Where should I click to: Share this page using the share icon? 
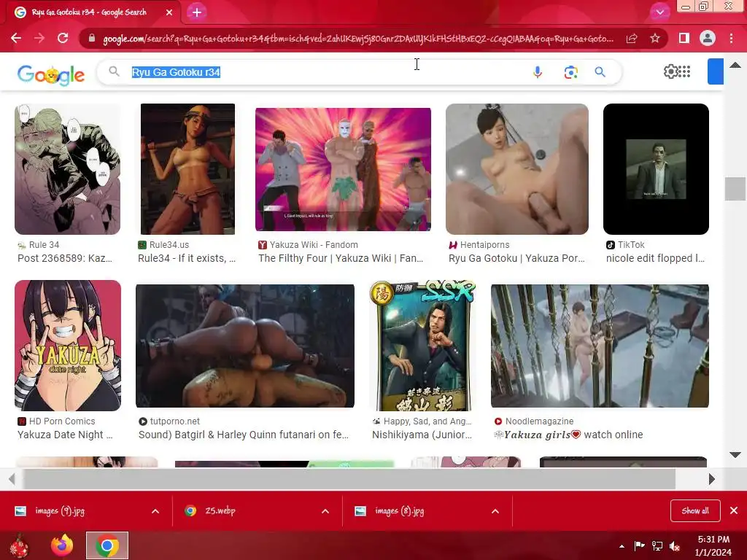(x=632, y=38)
